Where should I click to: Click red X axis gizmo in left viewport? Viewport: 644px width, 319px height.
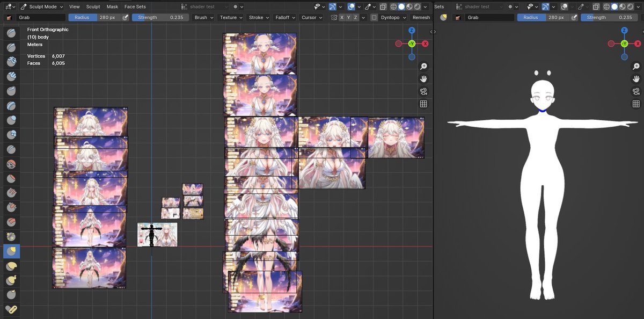tap(425, 44)
